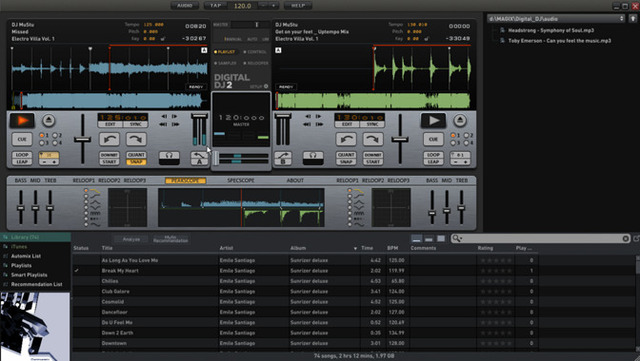Open setup gear in center panel
The width and height of the screenshot is (640, 361).
click(266, 87)
